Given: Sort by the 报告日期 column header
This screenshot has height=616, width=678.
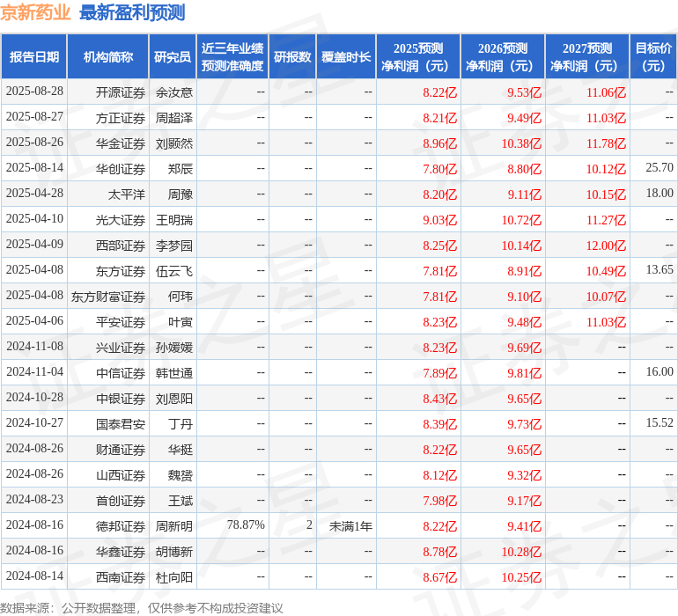Looking at the screenshot, I should pos(34,57).
